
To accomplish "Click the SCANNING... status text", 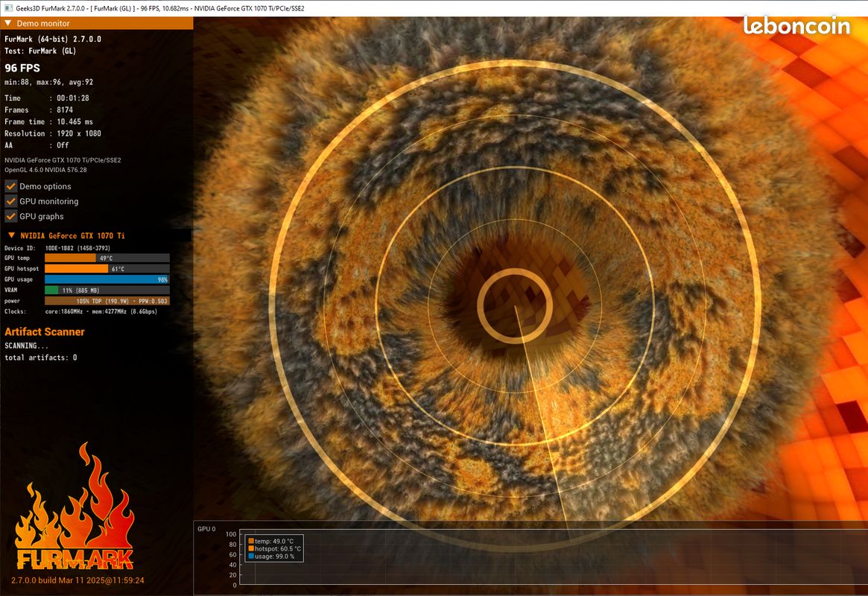I will 26,346.
